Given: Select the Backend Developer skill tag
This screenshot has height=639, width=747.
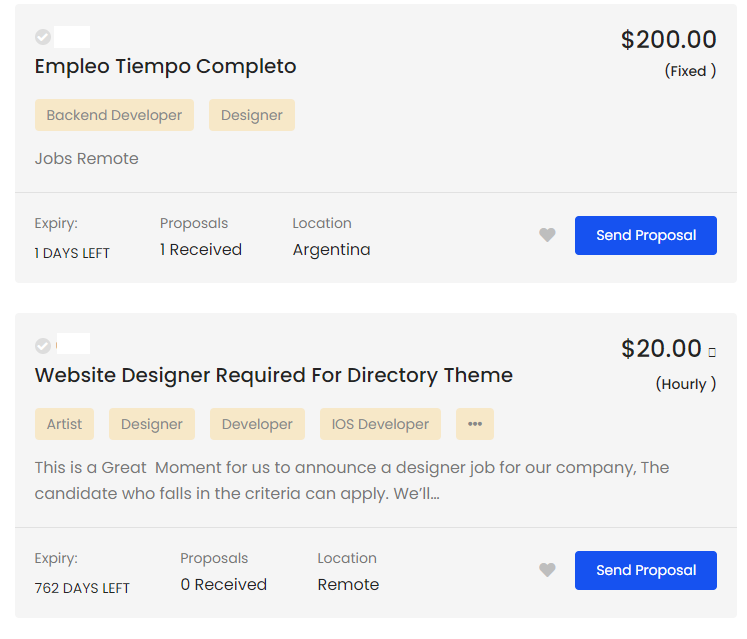Looking at the screenshot, I should [114, 115].
